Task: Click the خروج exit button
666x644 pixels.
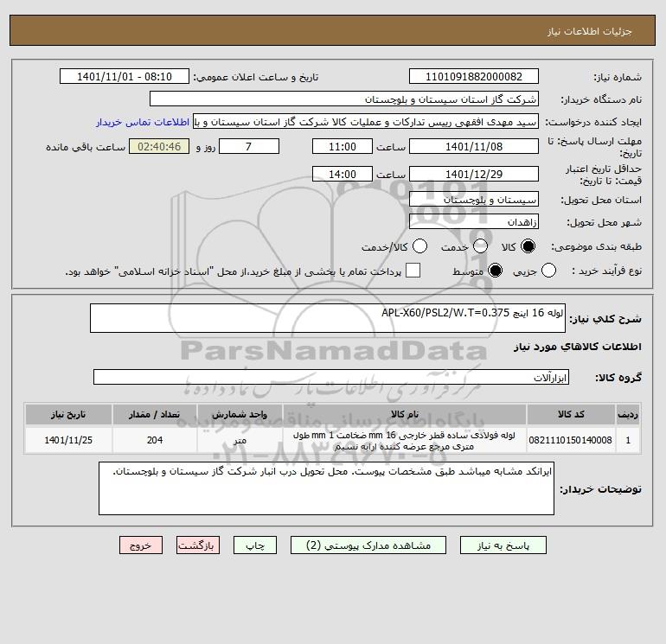Action: click(x=141, y=545)
